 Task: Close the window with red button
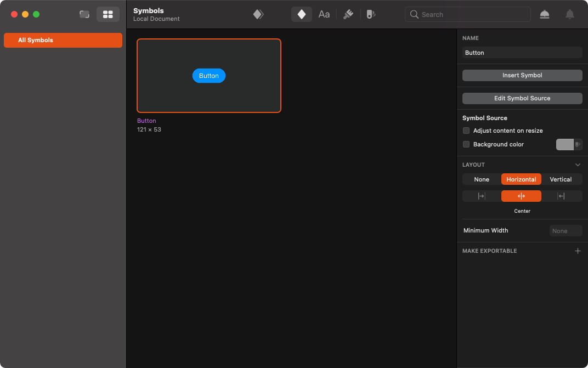point(14,14)
